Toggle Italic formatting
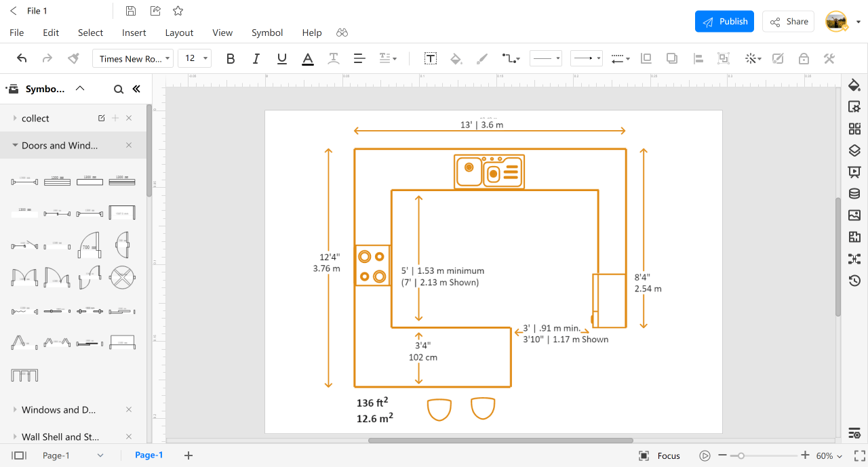868x467 pixels. [256, 58]
